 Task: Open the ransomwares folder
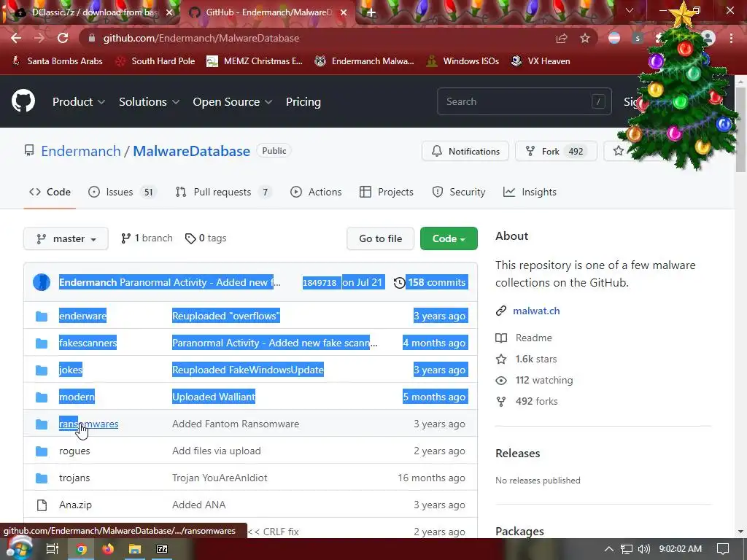[x=88, y=424]
